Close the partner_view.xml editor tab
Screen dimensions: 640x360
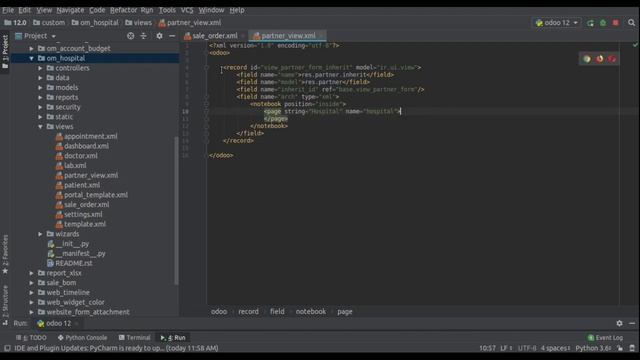coord(321,36)
